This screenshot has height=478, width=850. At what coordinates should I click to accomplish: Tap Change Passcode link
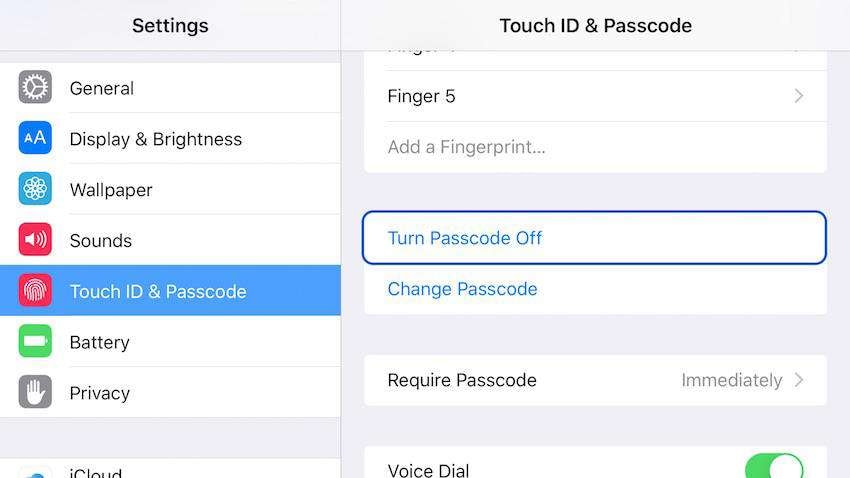click(462, 289)
